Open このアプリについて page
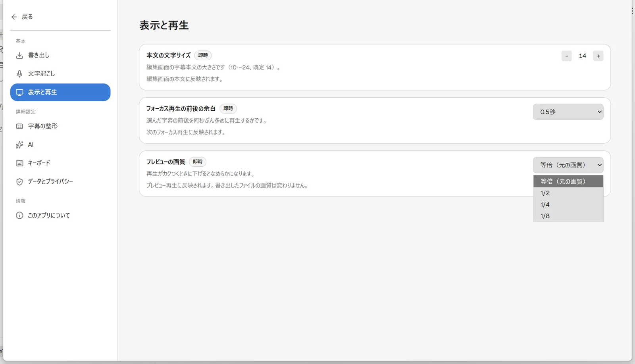This screenshot has height=364, width=635. tap(60, 216)
